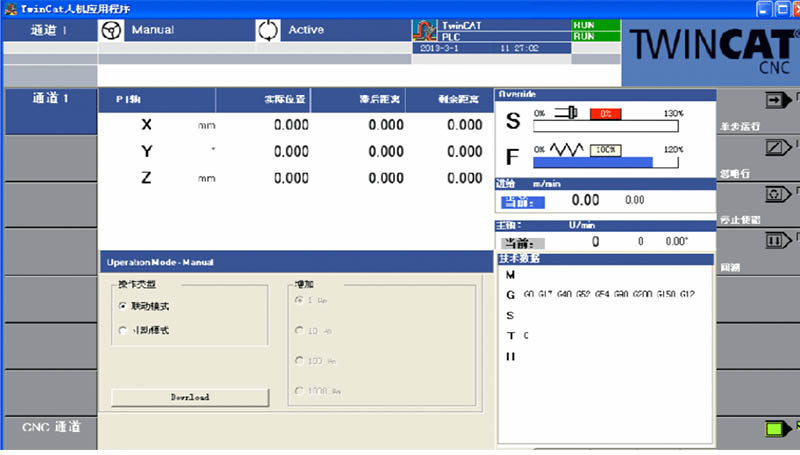Click the Override panel header

click(x=605, y=94)
